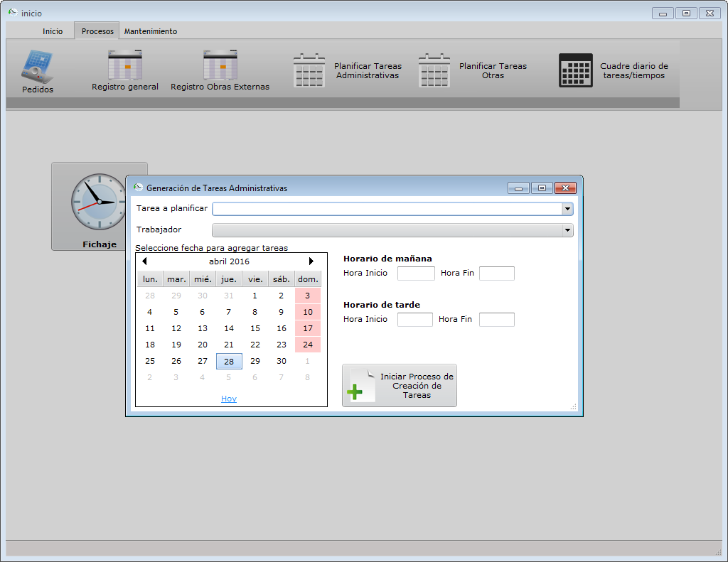Click the jue. weekday header

pos(229,279)
